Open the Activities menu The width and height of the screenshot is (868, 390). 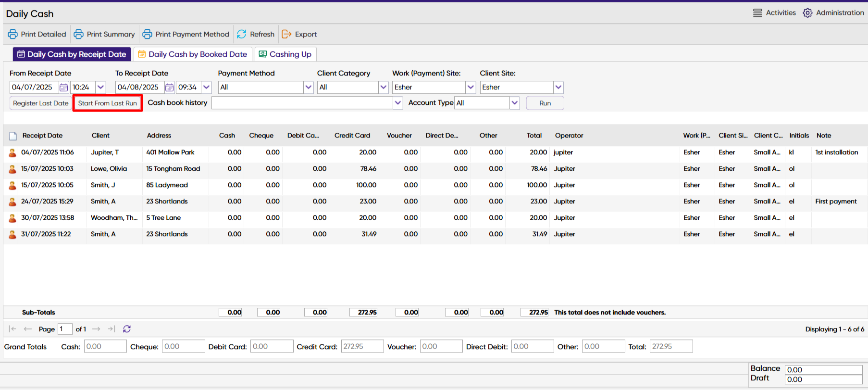point(774,13)
